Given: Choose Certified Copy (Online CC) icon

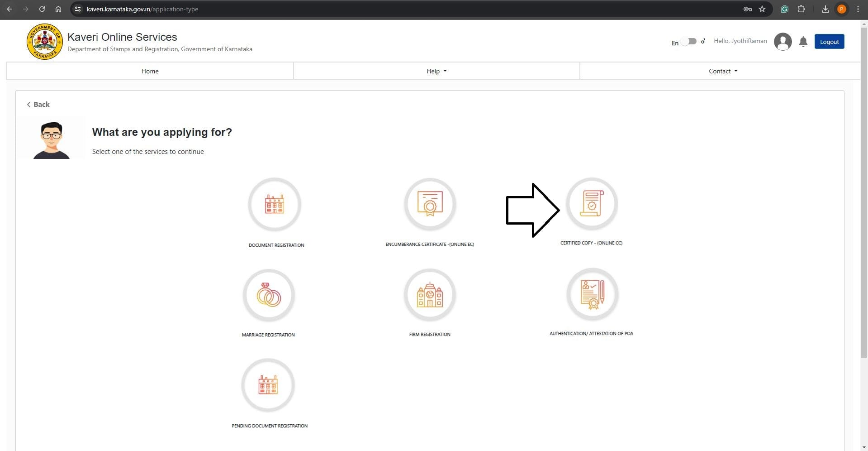Looking at the screenshot, I should coord(592,203).
